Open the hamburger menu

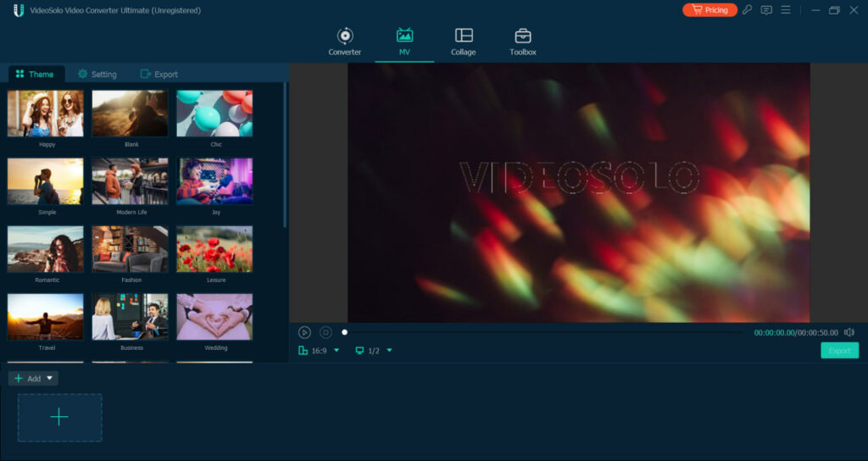coord(786,10)
